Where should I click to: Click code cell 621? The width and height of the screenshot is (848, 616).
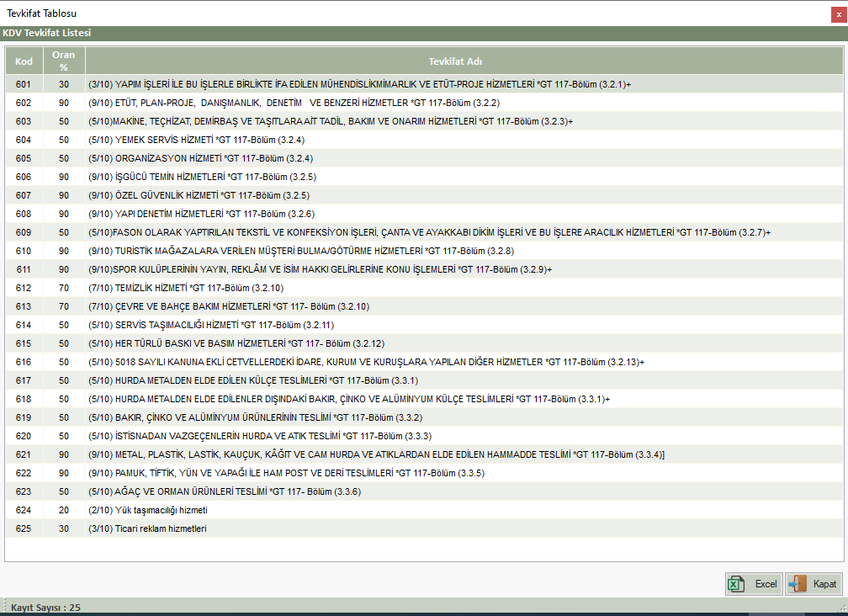point(24,454)
